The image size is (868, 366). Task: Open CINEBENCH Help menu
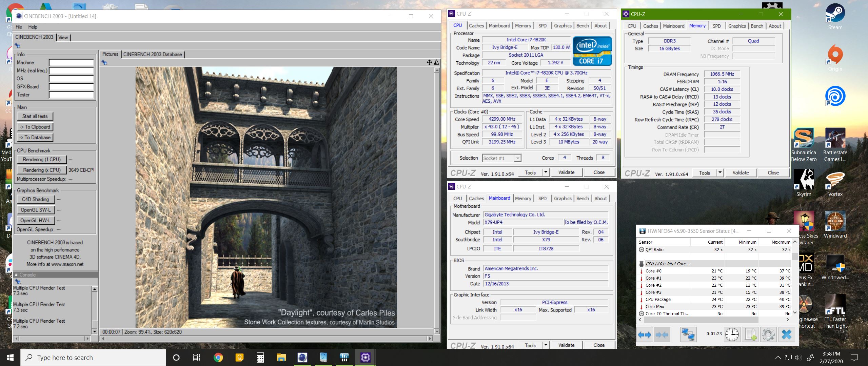tap(33, 27)
